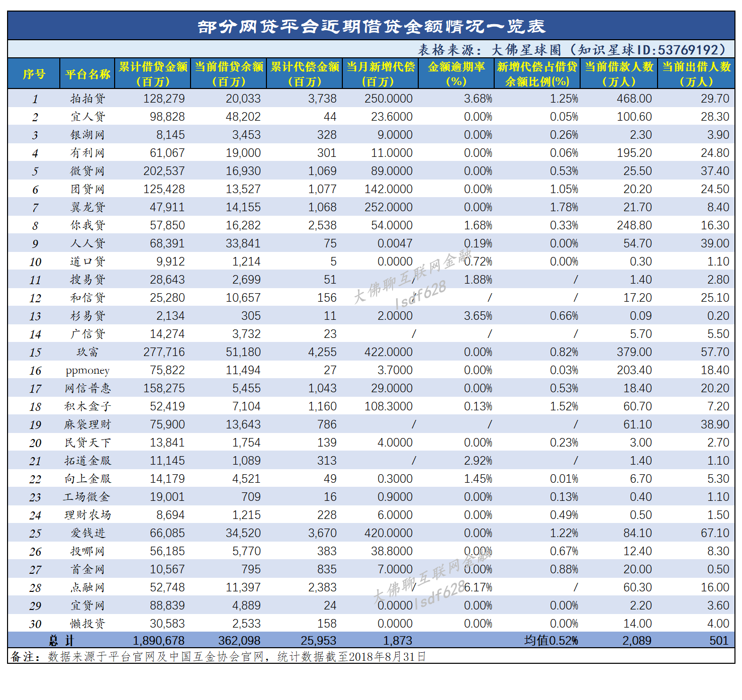Click platform name 积木盒子
This screenshot has height=700, width=742.
(87, 406)
